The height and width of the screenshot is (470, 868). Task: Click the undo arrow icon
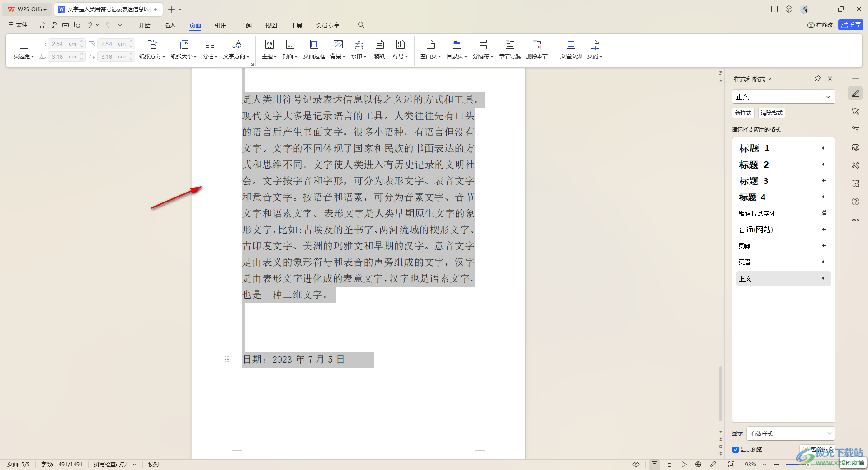(x=90, y=25)
